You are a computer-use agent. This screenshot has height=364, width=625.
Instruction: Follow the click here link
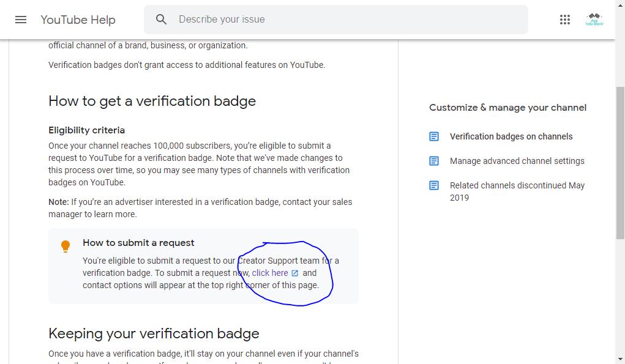[x=270, y=273]
